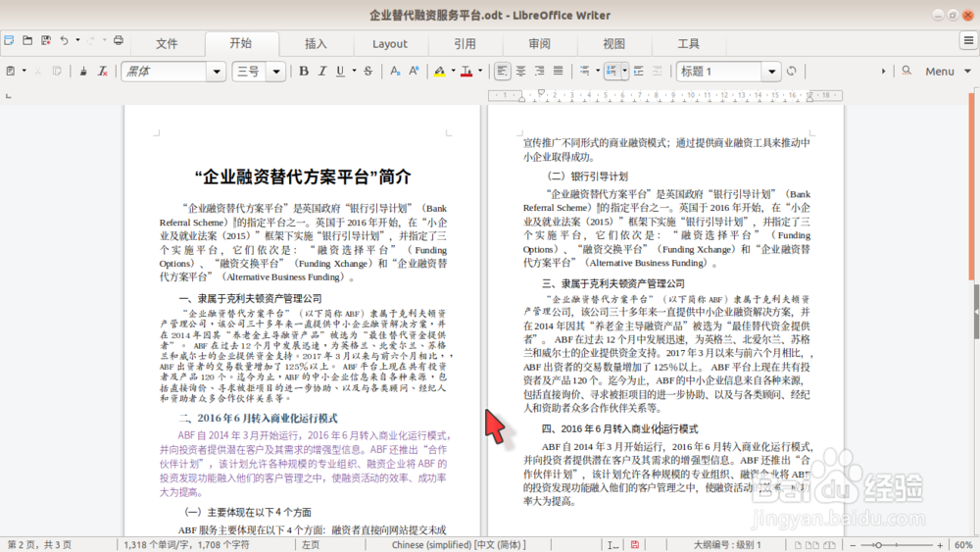This screenshot has width=980, height=552.
Task: Toggle the bulleted list button
Action: (x=584, y=72)
